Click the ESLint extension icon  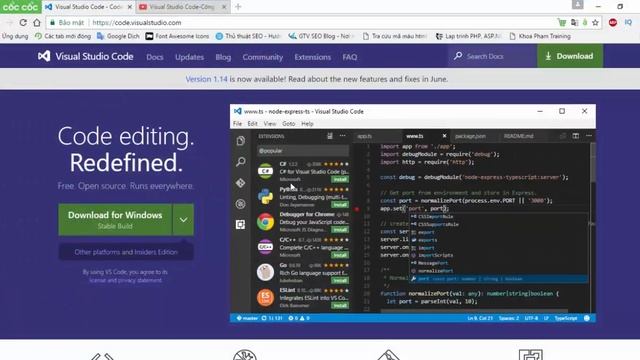point(265,298)
